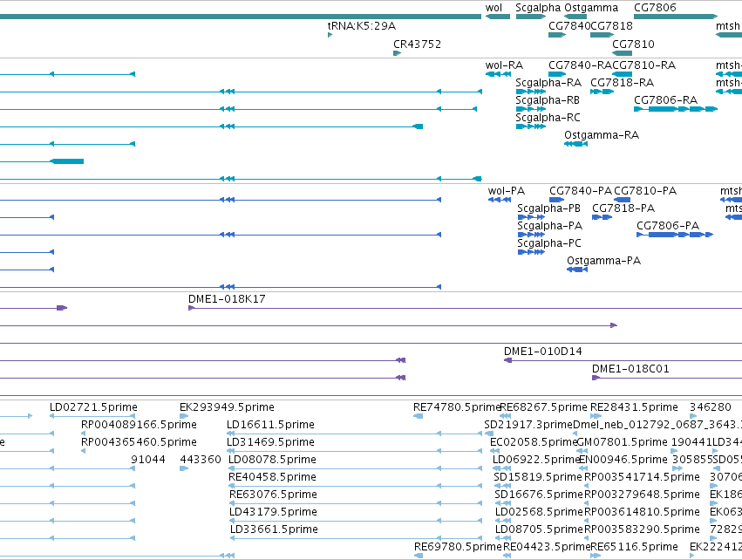Click the LD43179.5prime EST label

click(273, 513)
